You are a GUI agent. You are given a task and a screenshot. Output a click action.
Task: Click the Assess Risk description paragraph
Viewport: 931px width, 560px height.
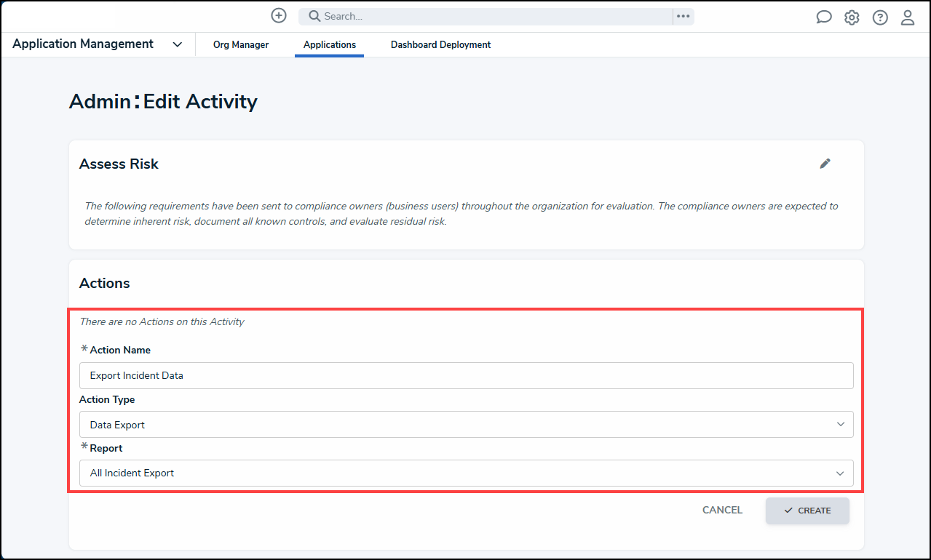point(461,214)
